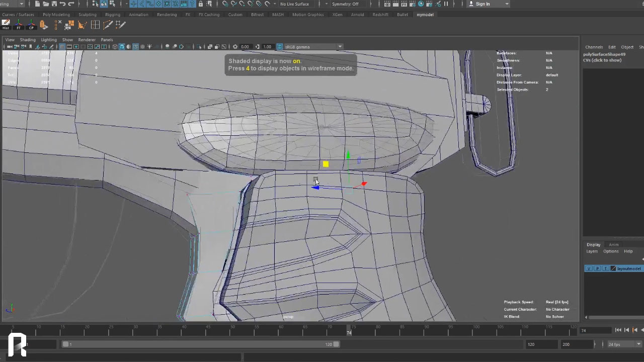Click the lock selection padlock icon
The image size is (644, 362).
tap(201, 4)
